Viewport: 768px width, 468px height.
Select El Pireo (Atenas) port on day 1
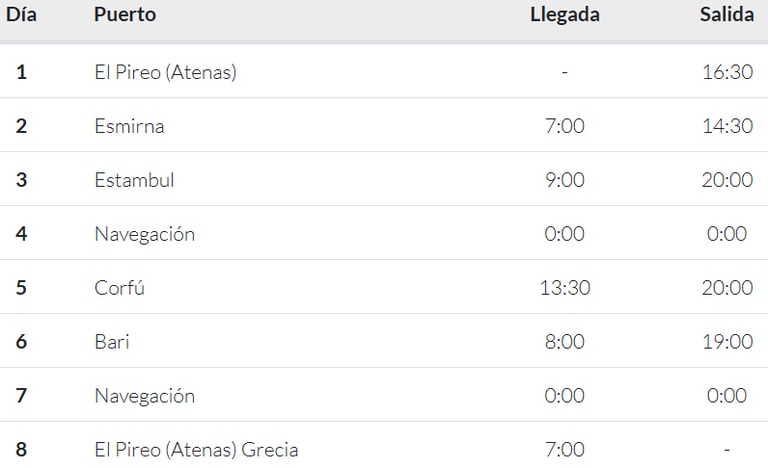click(166, 73)
